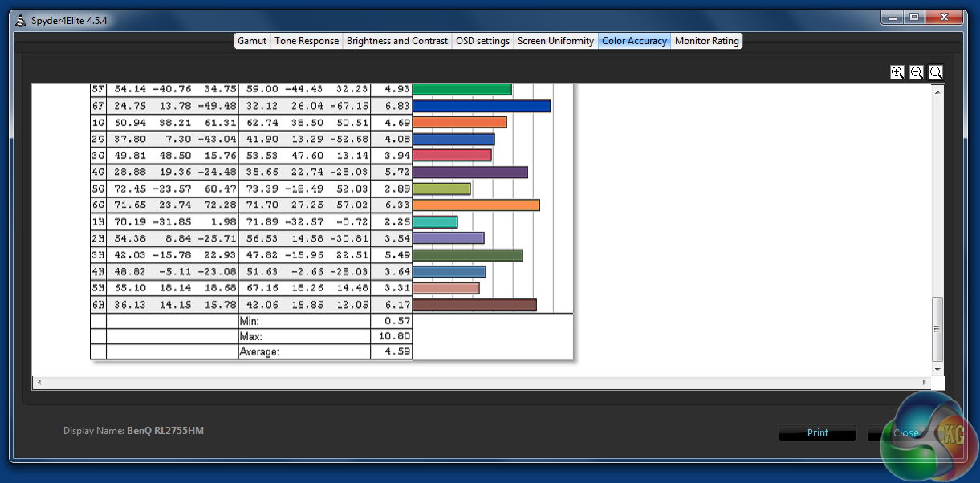
Task: Go to the OSD settings tab
Action: [482, 41]
